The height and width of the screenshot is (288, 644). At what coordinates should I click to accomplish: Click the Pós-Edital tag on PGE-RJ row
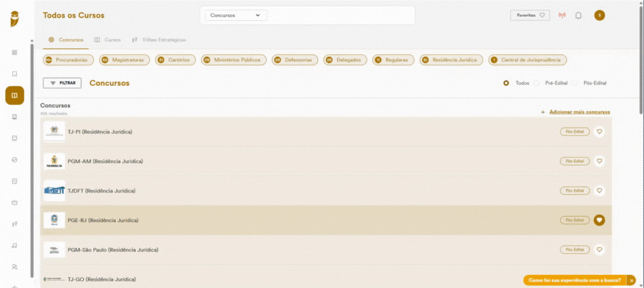tap(575, 220)
